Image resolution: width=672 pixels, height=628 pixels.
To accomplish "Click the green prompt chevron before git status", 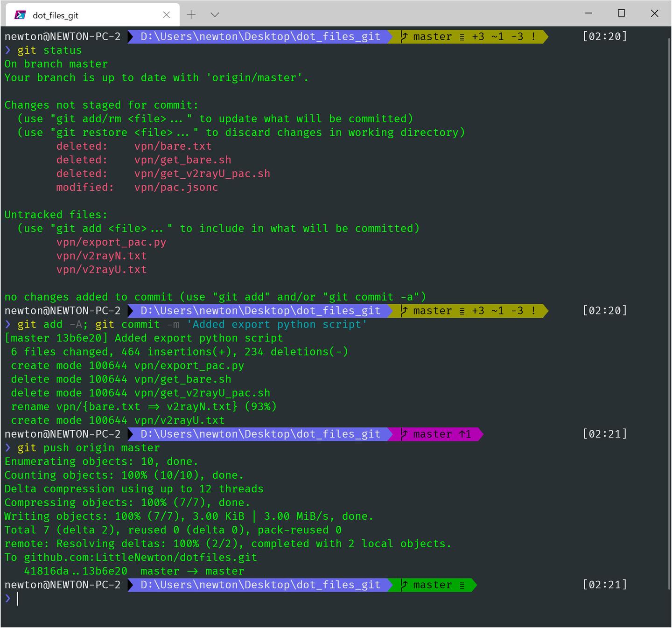I will (x=7, y=50).
